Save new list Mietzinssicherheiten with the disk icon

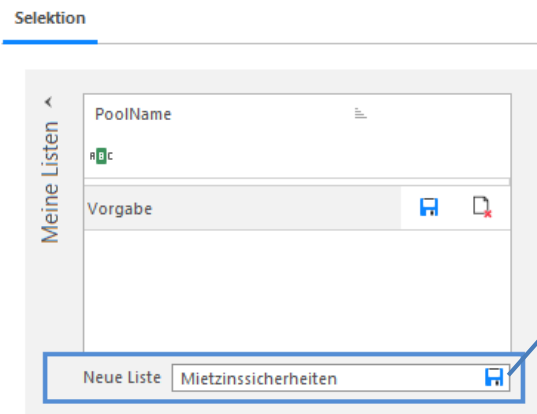[494, 377]
